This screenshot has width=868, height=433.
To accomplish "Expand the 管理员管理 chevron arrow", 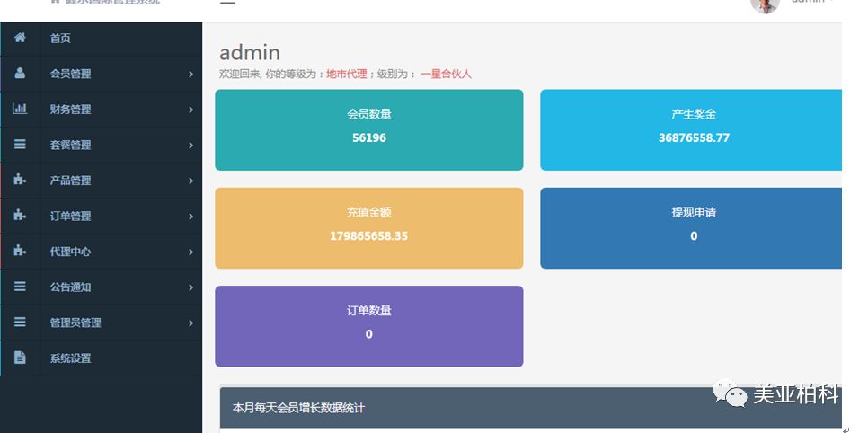I will 191,323.
